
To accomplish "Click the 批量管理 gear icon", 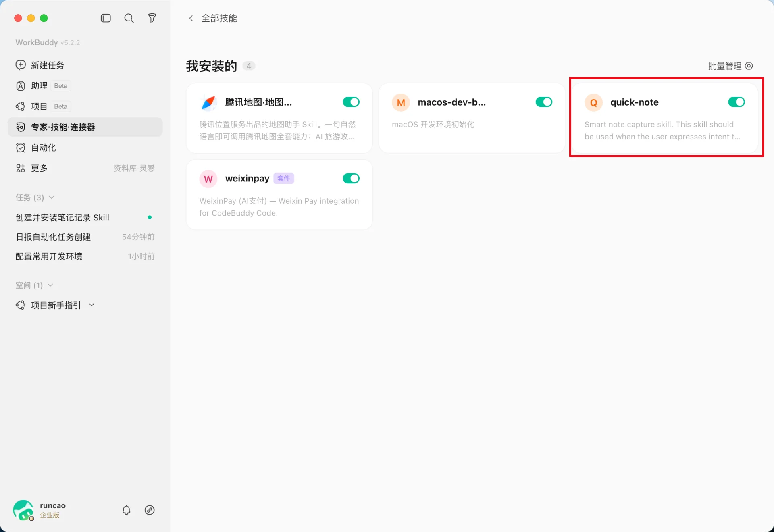I will point(749,66).
